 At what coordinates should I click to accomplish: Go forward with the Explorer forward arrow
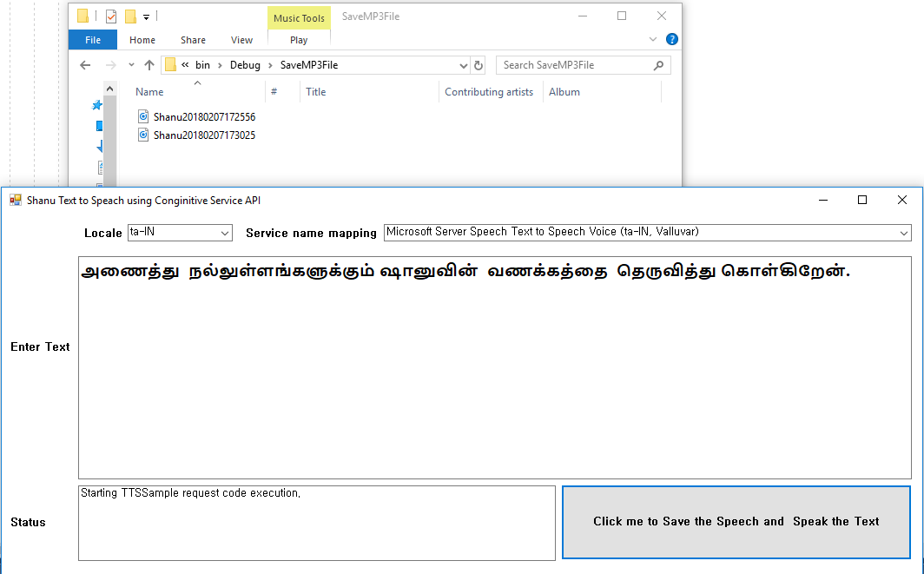tap(110, 65)
